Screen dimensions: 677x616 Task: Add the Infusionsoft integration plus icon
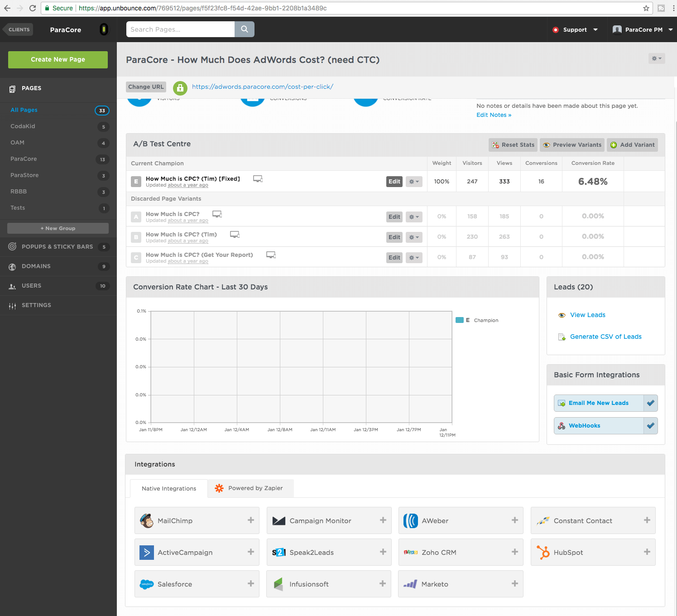[x=383, y=584]
